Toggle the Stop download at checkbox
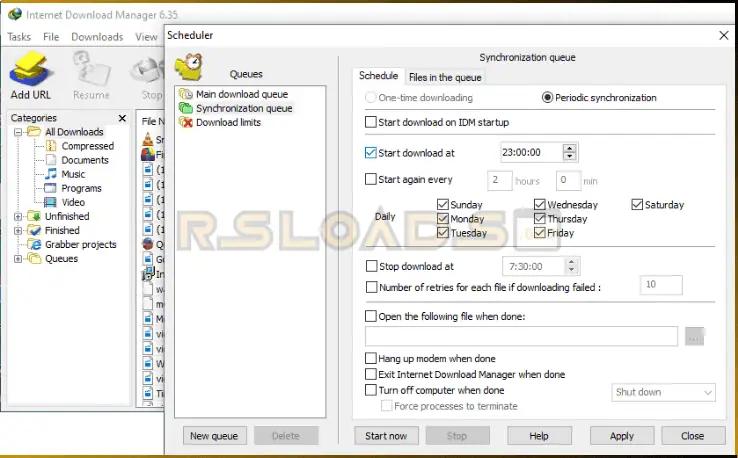738x458 pixels. [x=372, y=267]
